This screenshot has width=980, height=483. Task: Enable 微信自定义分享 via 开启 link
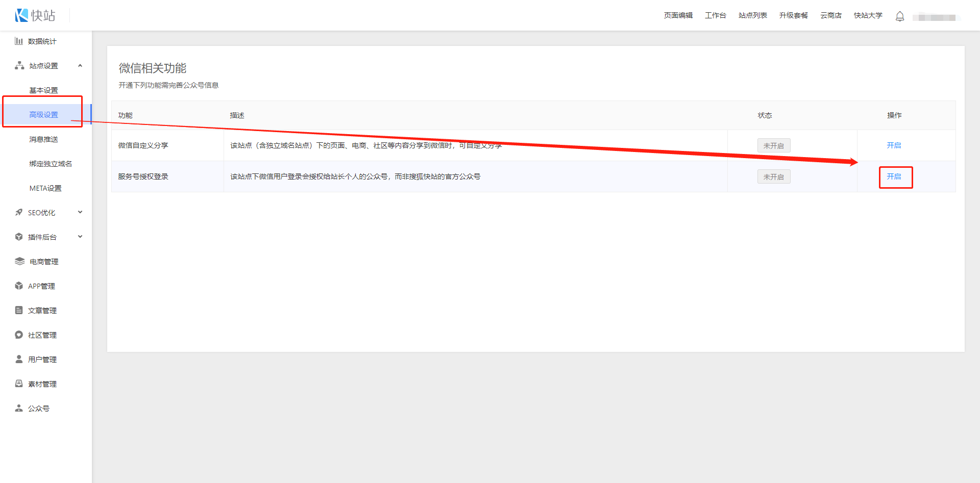click(894, 145)
